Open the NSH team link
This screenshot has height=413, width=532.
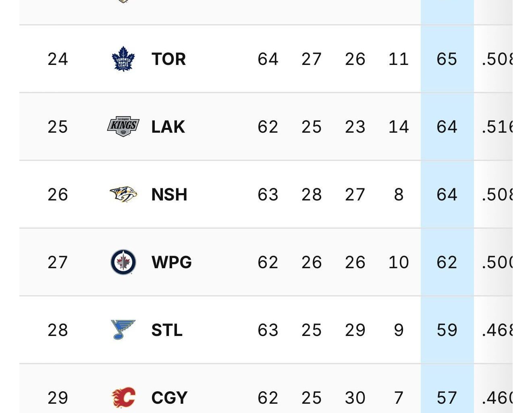point(169,194)
